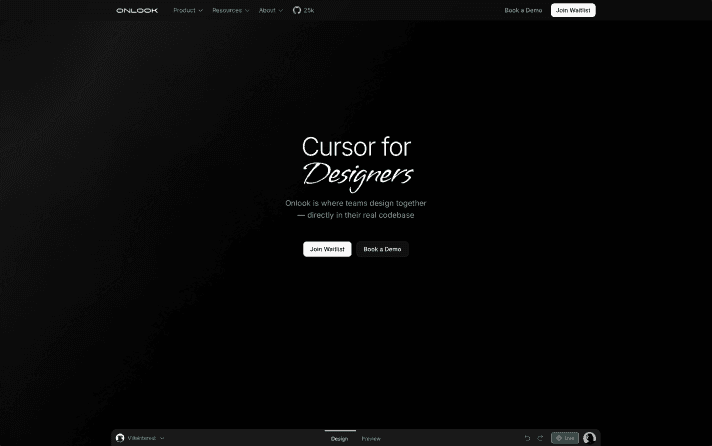This screenshot has width=712, height=446.
Task: Open the user profile avatar
Action: [x=589, y=438]
